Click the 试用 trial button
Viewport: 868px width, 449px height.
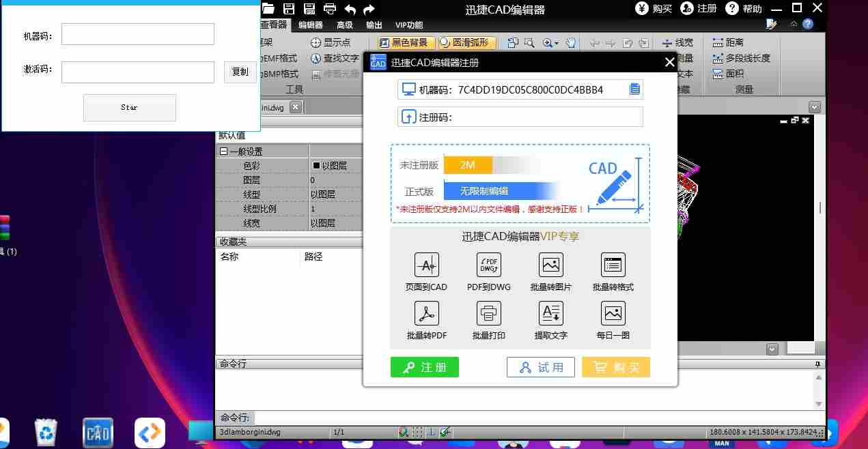541,367
